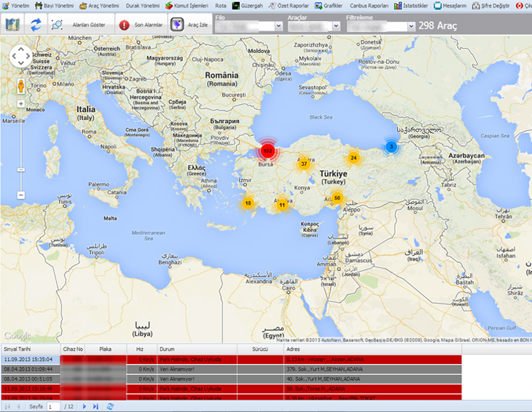Sort by Adres column header

click(x=372, y=349)
